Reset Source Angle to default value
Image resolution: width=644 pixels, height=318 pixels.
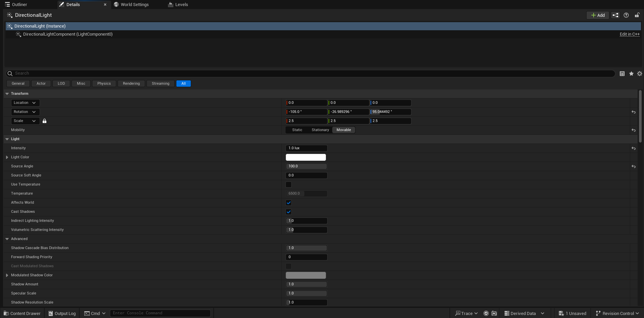point(634,166)
